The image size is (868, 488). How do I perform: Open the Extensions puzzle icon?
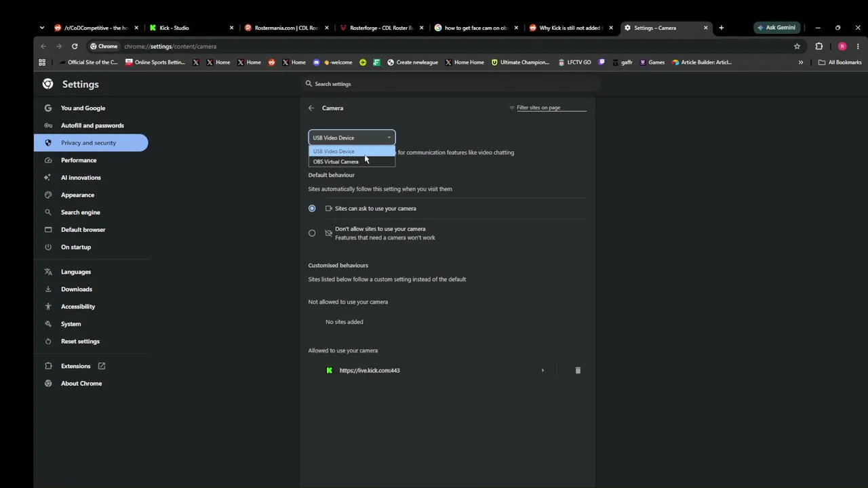click(818, 46)
